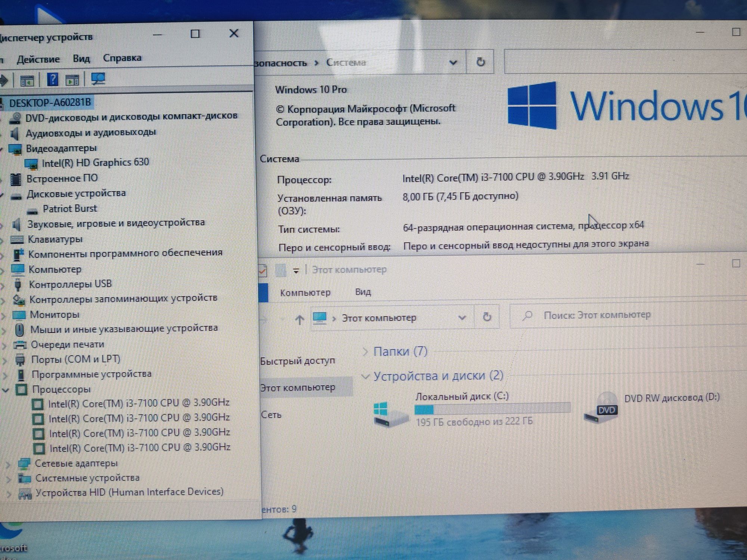Screen dimensions: 747x560
Task: Click the Компоненты программного обеспечения icon
Action: pyautogui.click(x=18, y=254)
